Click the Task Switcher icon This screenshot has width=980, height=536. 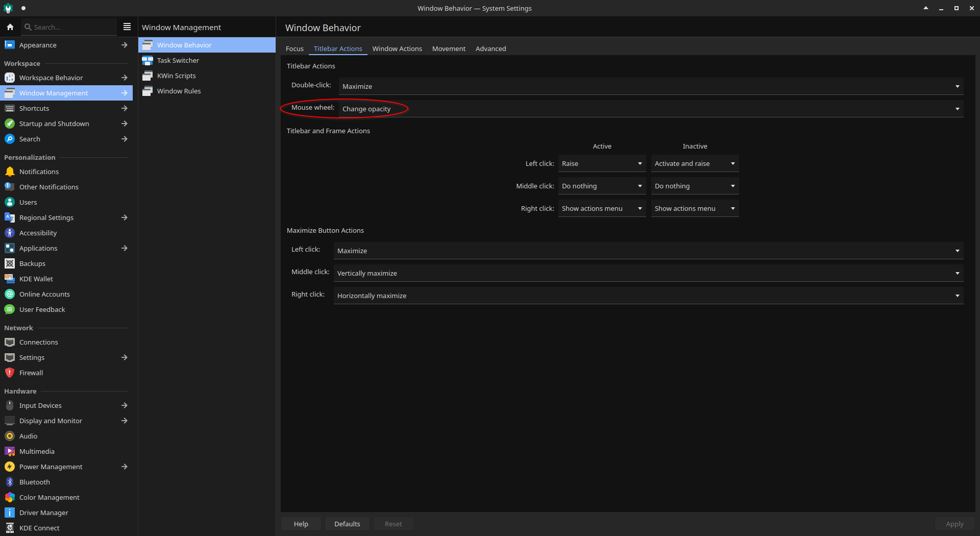click(148, 60)
